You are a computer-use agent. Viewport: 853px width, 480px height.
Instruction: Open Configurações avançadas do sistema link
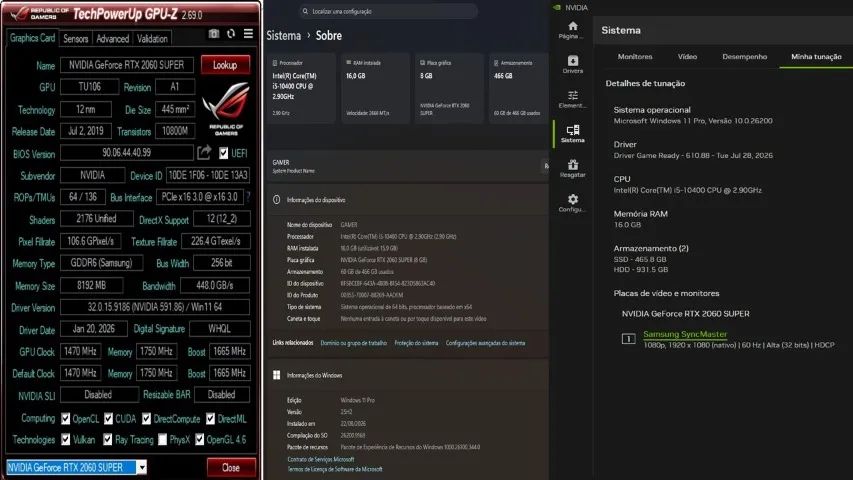coord(485,343)
